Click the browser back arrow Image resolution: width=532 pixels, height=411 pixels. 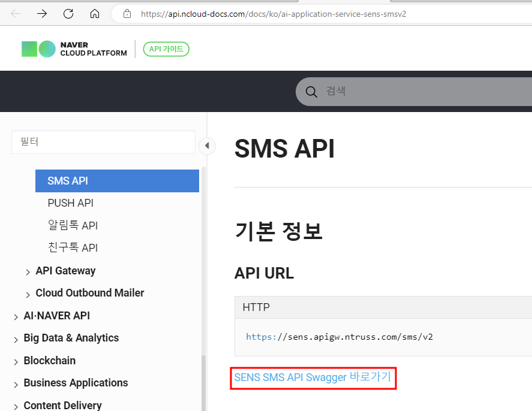[16, 14]
